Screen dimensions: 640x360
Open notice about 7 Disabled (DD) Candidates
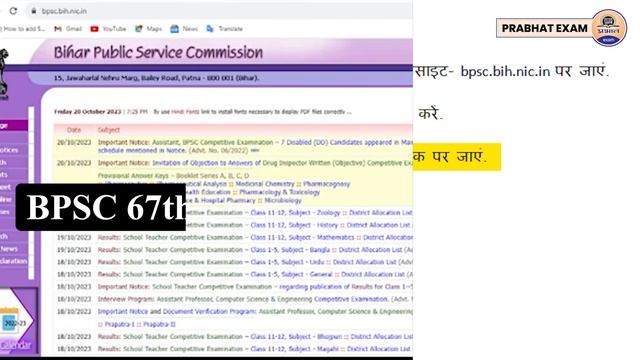(x=255, y=147)
